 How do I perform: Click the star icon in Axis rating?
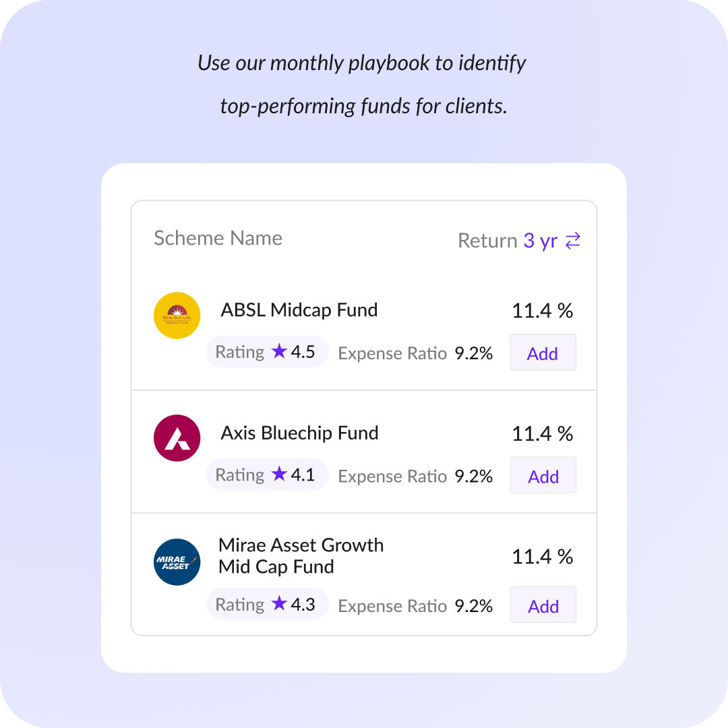[279, 474]
